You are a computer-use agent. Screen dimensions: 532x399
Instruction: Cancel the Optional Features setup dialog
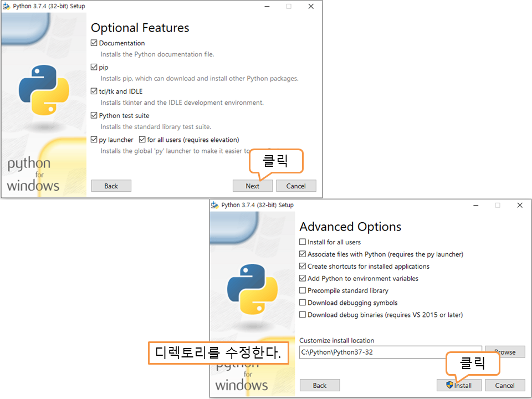[x=296, y=186]
